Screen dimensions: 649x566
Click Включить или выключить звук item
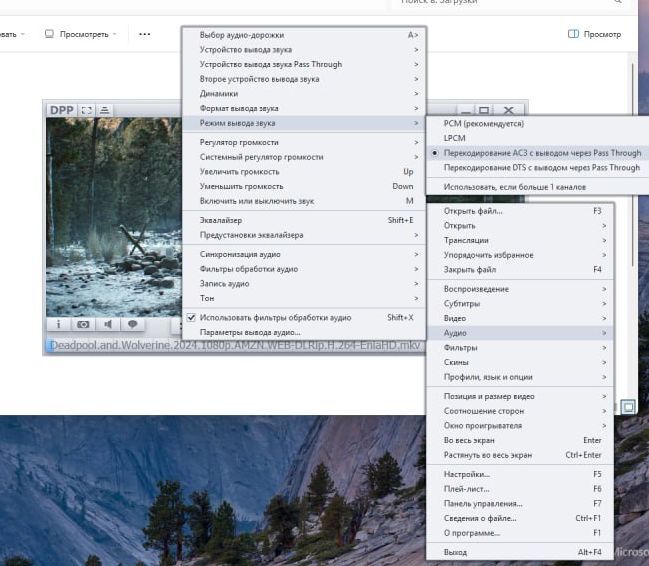(x=304, y=201)
